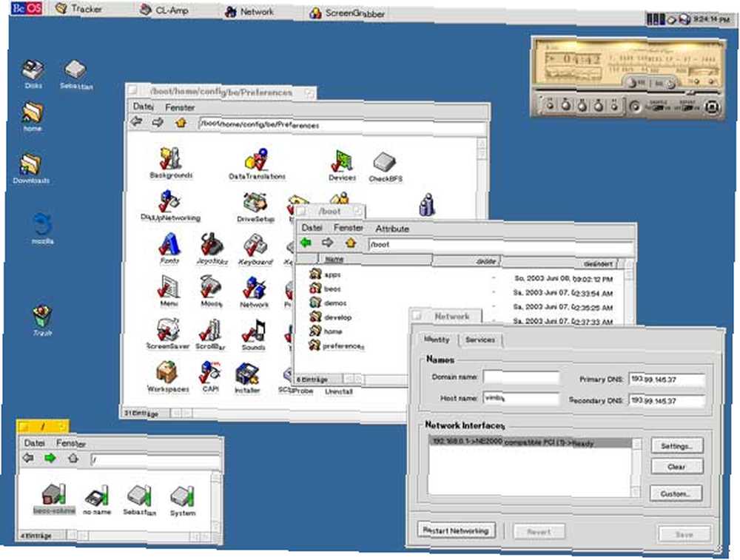Switch to ScreenGrabber in the deskbar
The image size is (740, 560).
(x=347, y=13)
